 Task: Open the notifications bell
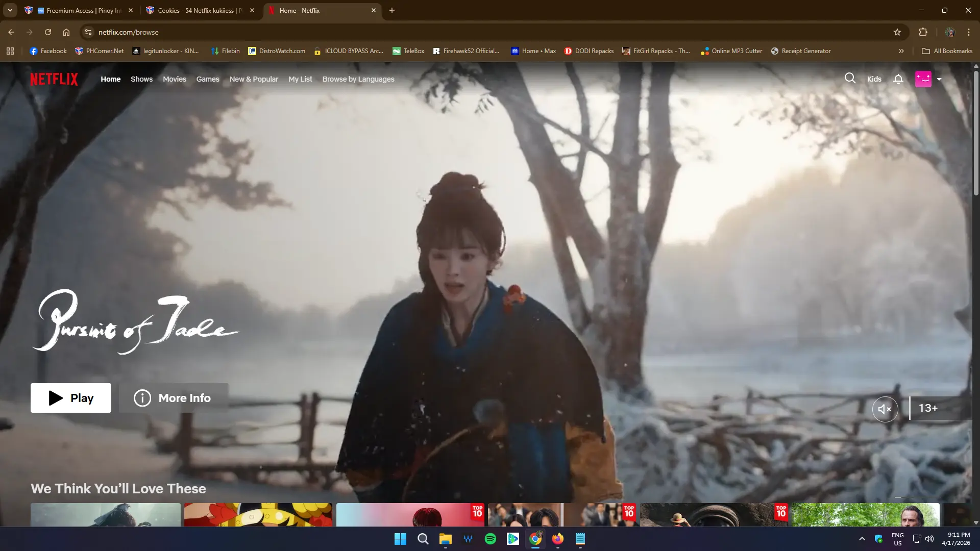click(898, 79)
